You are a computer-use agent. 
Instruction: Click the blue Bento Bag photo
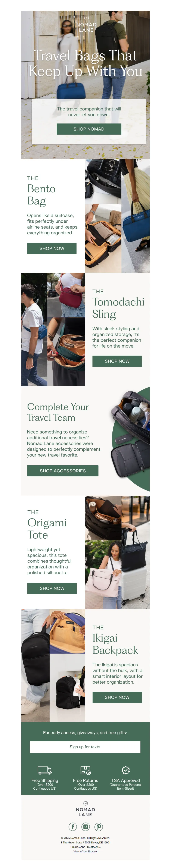tap(136, 216)
